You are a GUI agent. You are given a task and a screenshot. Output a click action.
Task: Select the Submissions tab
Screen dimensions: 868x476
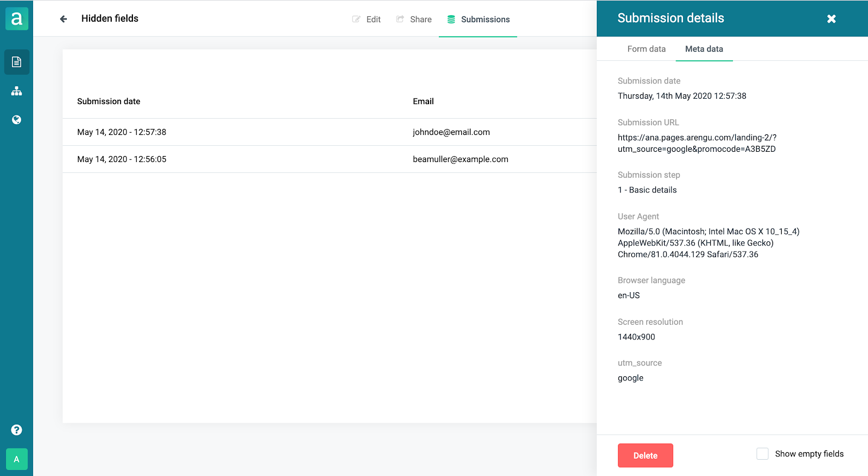click(x=478, y=20)
